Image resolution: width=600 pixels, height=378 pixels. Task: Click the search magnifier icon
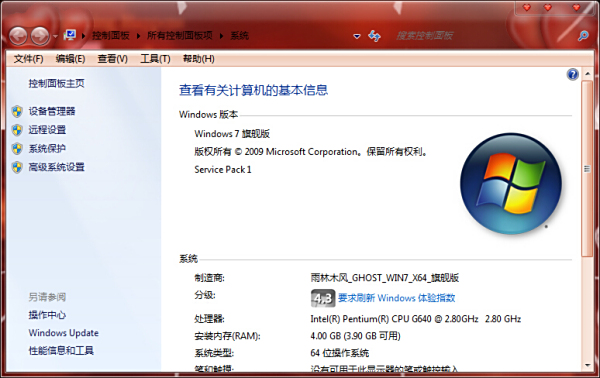[583, 36]
